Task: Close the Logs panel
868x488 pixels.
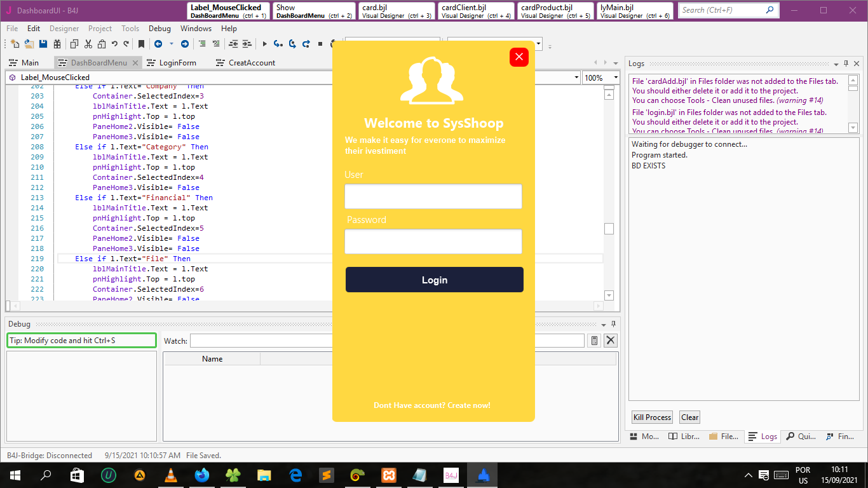Action: (857, 64)
